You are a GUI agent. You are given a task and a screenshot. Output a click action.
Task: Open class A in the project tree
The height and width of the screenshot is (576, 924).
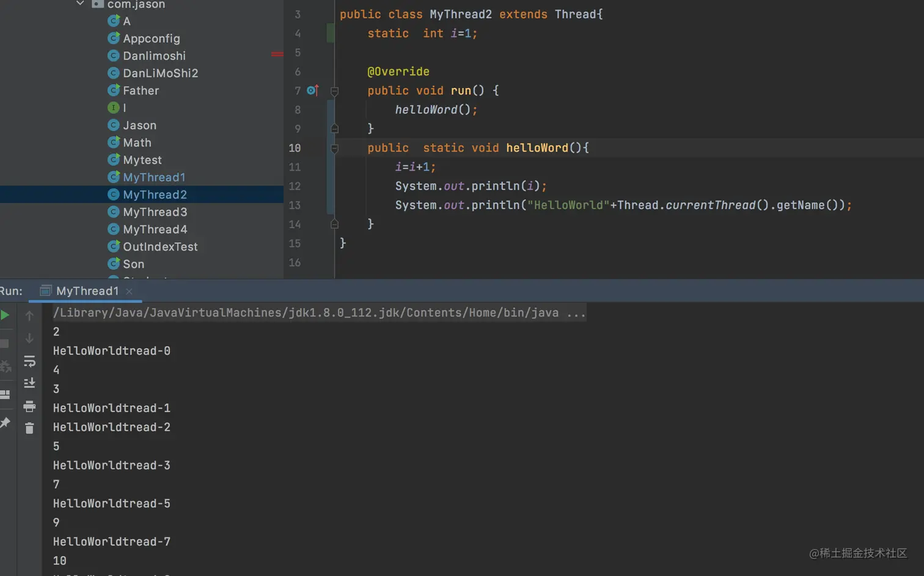pos(127,21)
